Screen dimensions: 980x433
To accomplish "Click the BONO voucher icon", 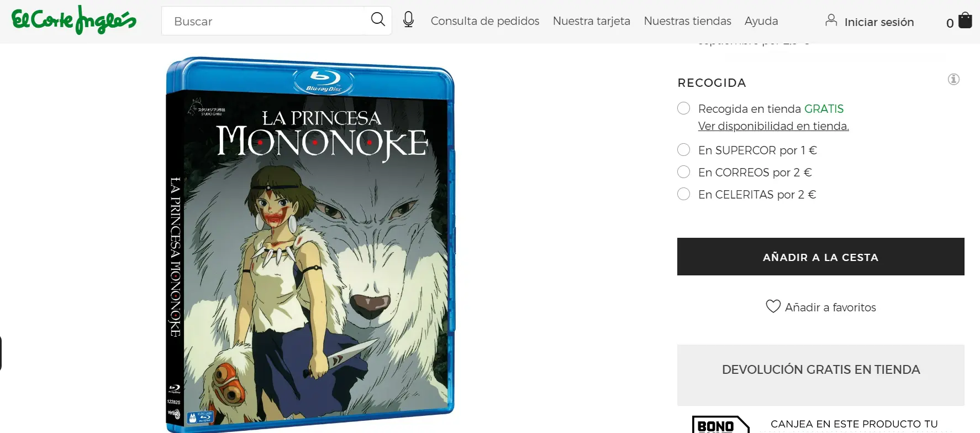I will coord(721,424).
